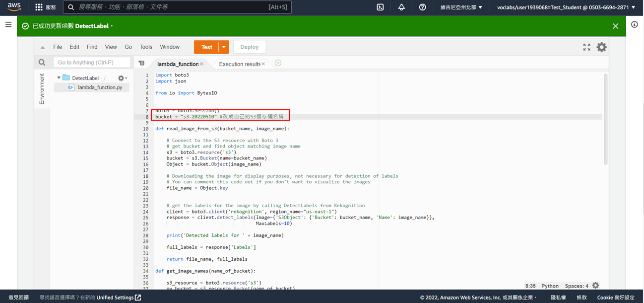Focus the Go to Anything field

(92, 63)
